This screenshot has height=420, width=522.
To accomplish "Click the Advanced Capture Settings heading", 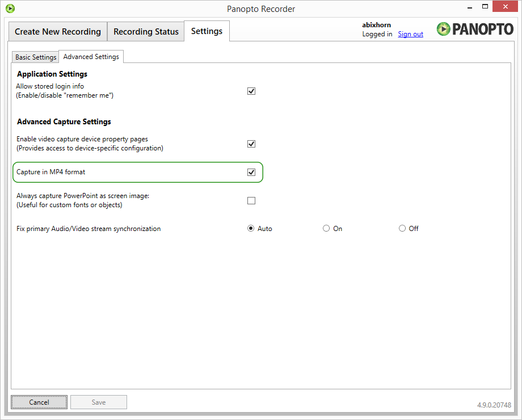I will pos(64,122).
